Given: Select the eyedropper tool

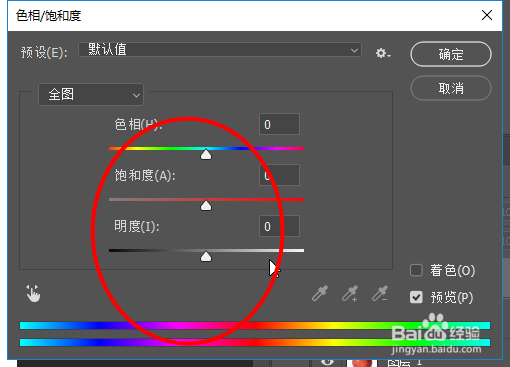Looking at the screenshot, I should tap(320, 293).
